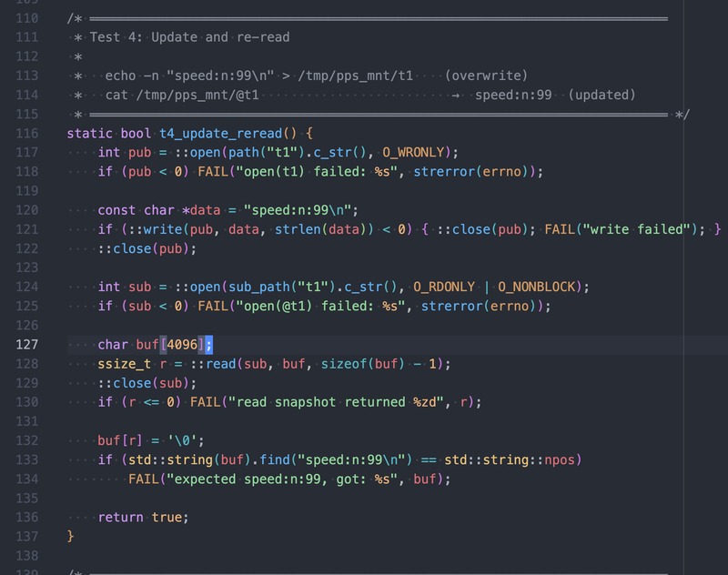Click line number 116 in gutter
The image size is (728, 575).
(x=27, y=134)
